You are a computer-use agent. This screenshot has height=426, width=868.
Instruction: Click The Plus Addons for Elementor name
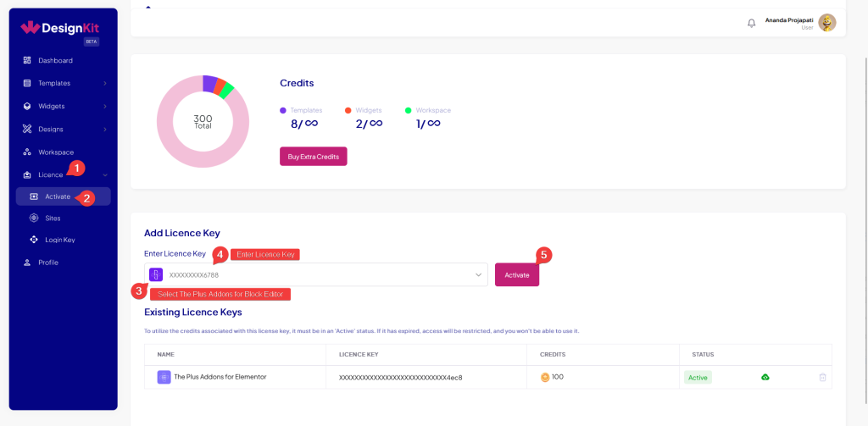220,377
